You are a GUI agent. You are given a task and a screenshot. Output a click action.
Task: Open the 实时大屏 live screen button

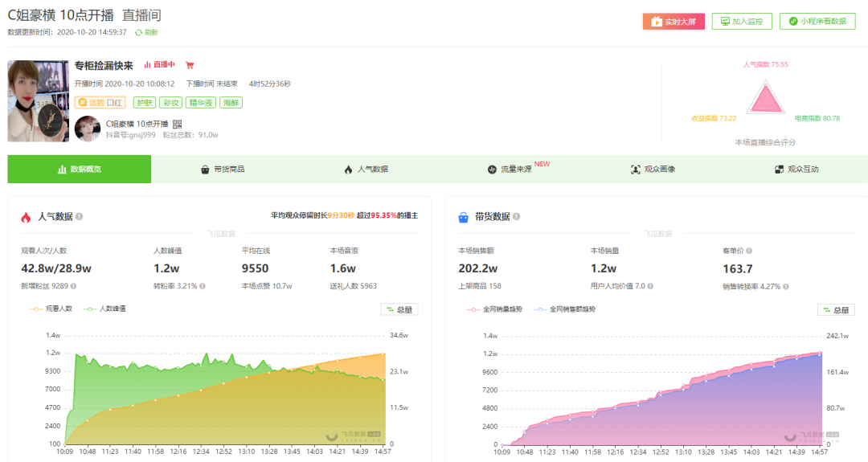(674, 22)
